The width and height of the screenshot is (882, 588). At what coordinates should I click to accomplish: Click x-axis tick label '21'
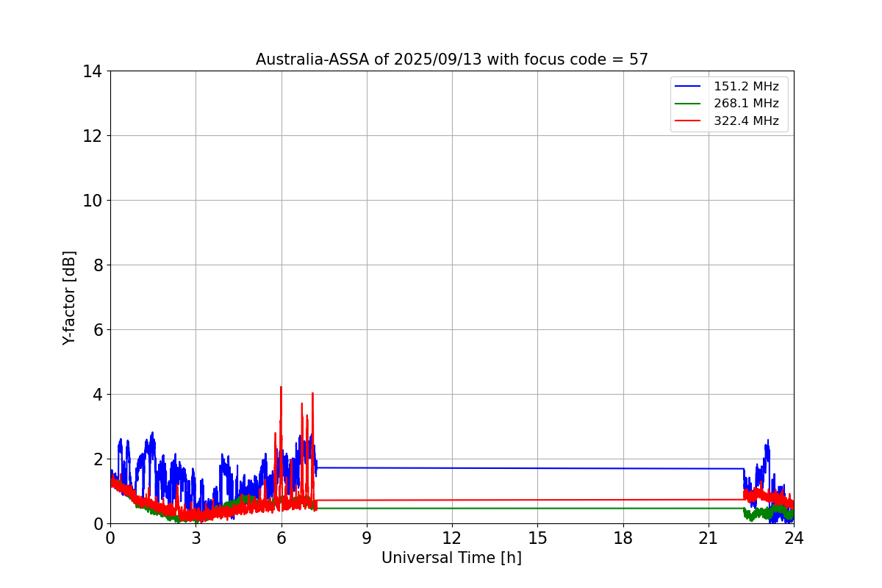click(709, 537)
